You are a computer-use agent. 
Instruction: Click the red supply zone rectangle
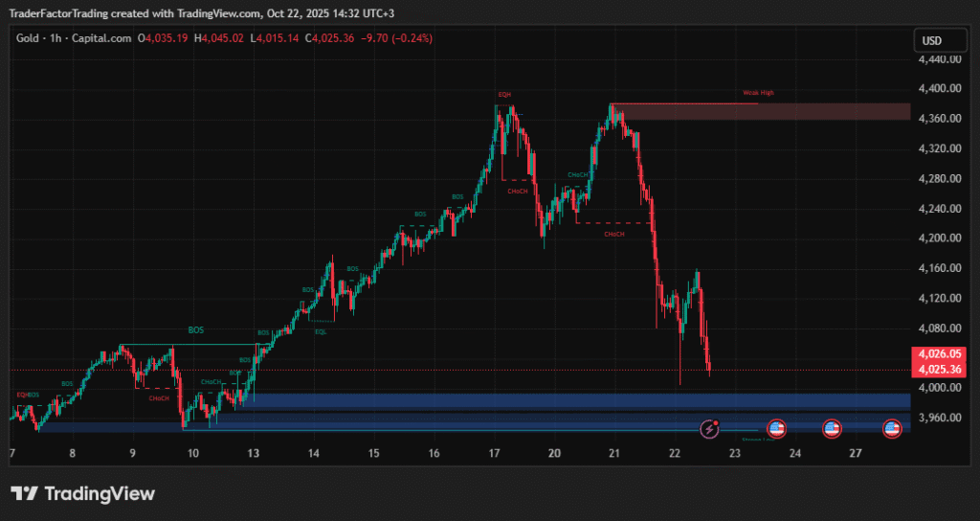pyautogui.click(x=766, y=112)
